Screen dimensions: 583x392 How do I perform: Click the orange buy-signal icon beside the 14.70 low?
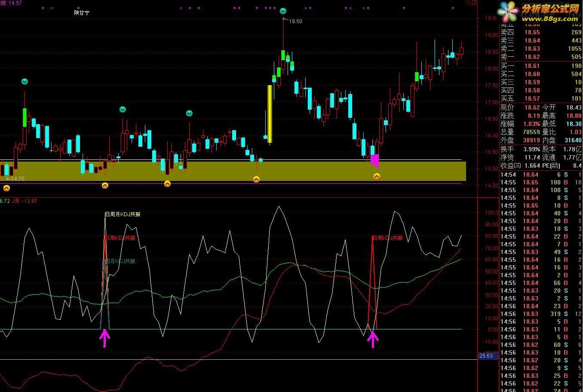pos(6,188)
